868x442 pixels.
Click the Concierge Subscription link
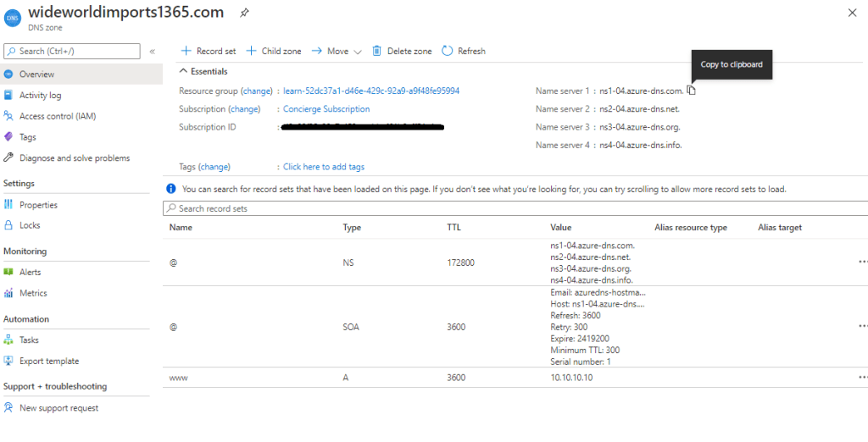[326, 109]
